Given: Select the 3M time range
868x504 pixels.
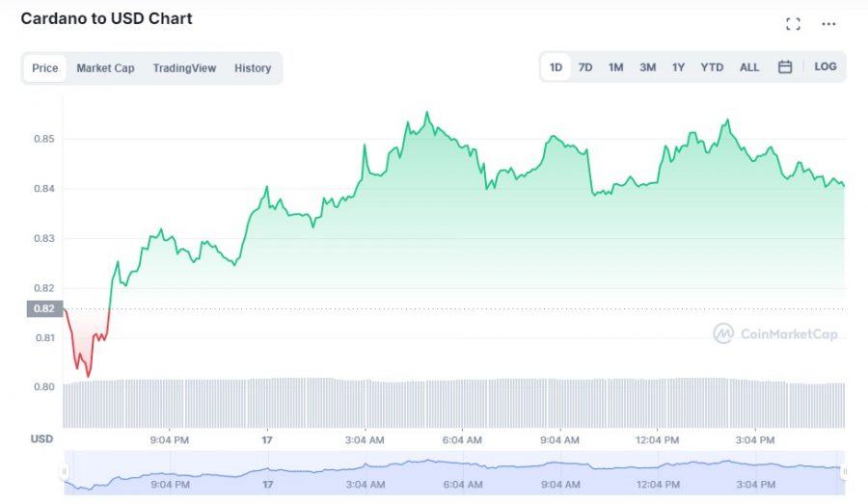Looking at the screenshot, I should click(x=647, y=67).
